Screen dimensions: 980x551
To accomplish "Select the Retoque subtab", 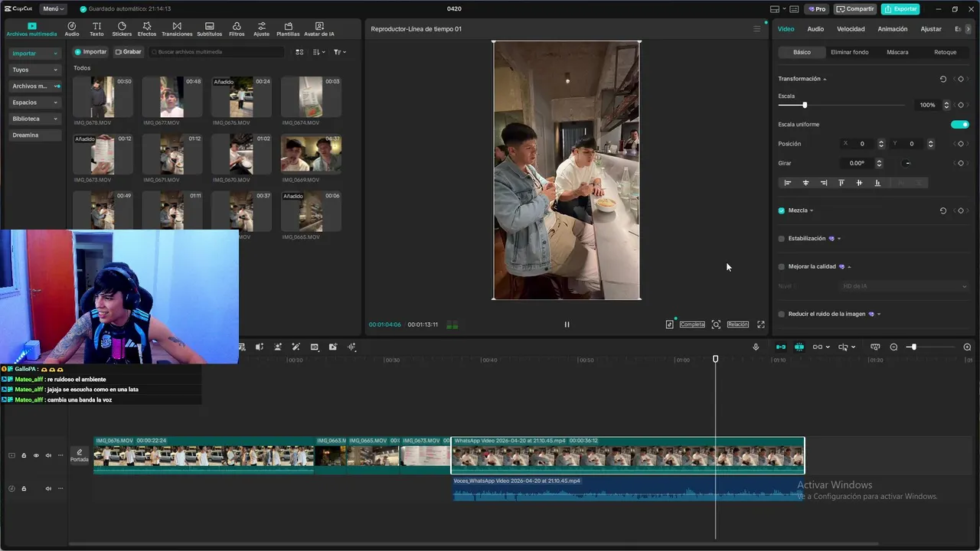I will (x=946, y=52).
